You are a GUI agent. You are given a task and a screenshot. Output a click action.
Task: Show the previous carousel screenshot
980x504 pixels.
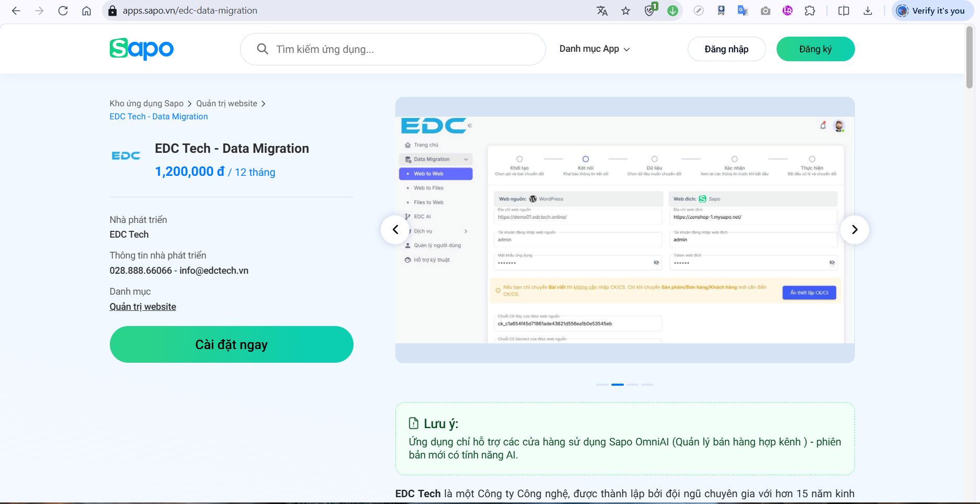(395, 230)
